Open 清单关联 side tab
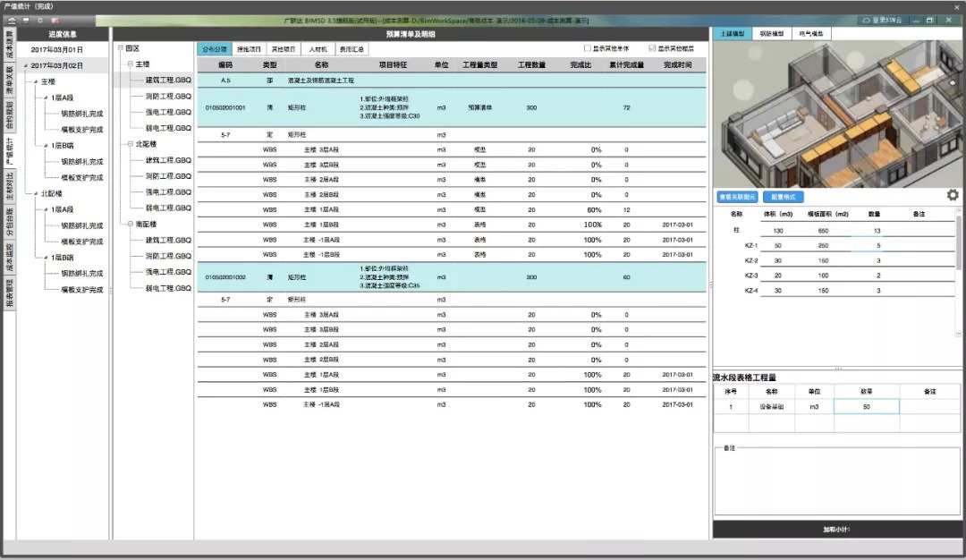Viewport: 966px width, 560px height. click(9, 81)
